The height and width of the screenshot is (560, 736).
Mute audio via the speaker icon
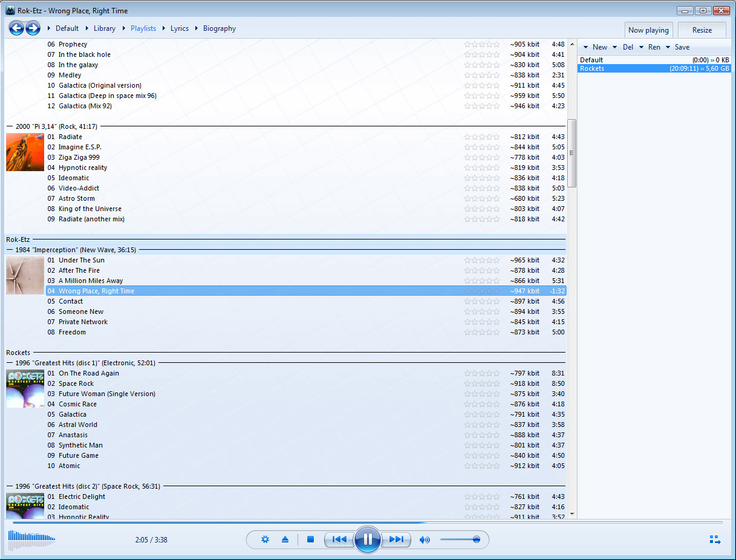(x=425, y=539)
